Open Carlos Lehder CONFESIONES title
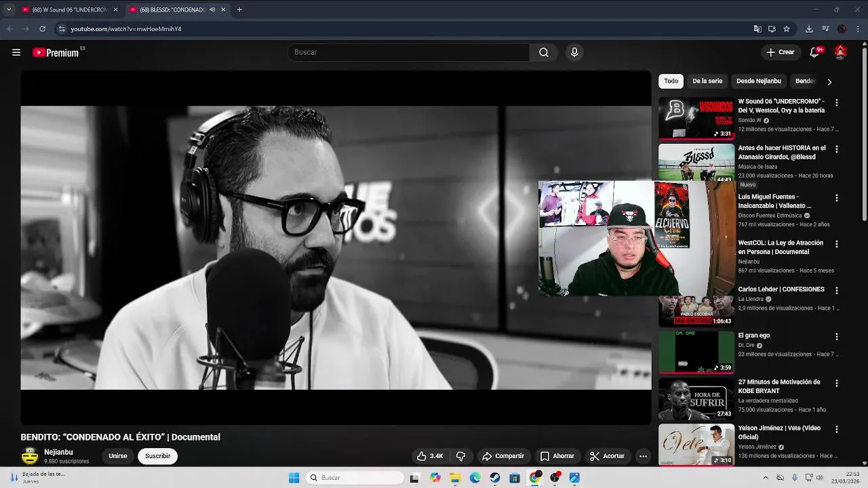 (x=781, y=289)
